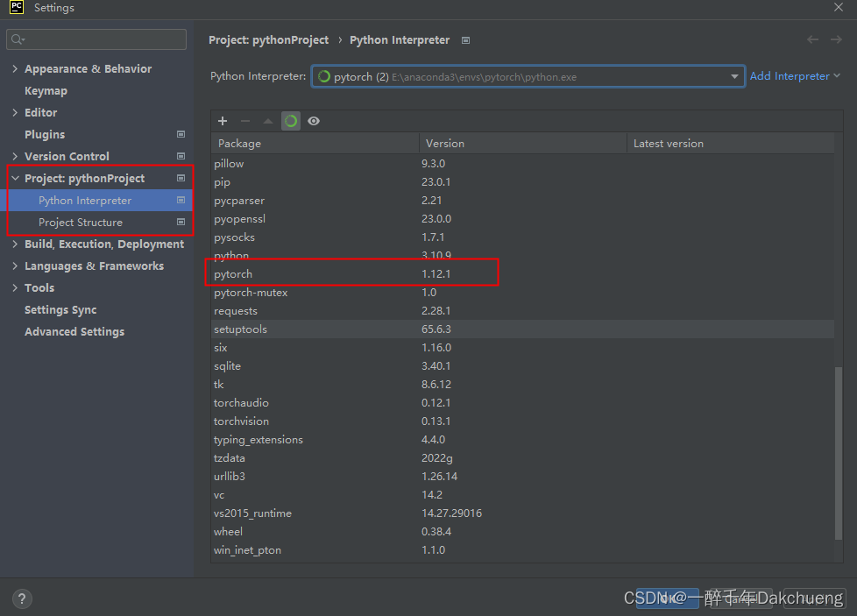Click the help question mark button

(x=22, y=598)
